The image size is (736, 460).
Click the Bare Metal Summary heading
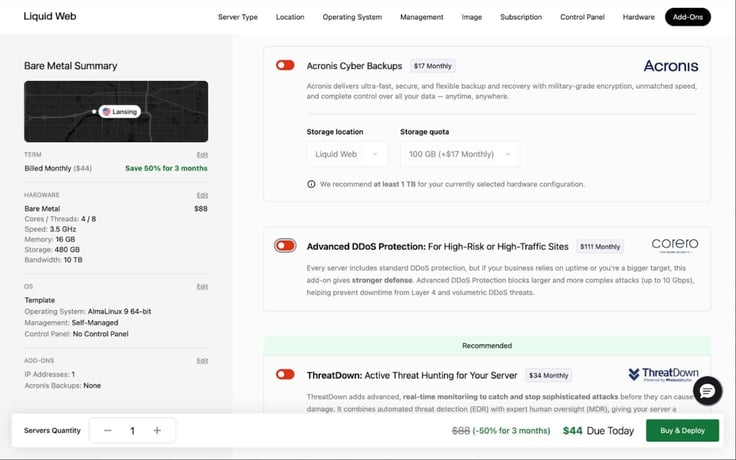[70, 66]
